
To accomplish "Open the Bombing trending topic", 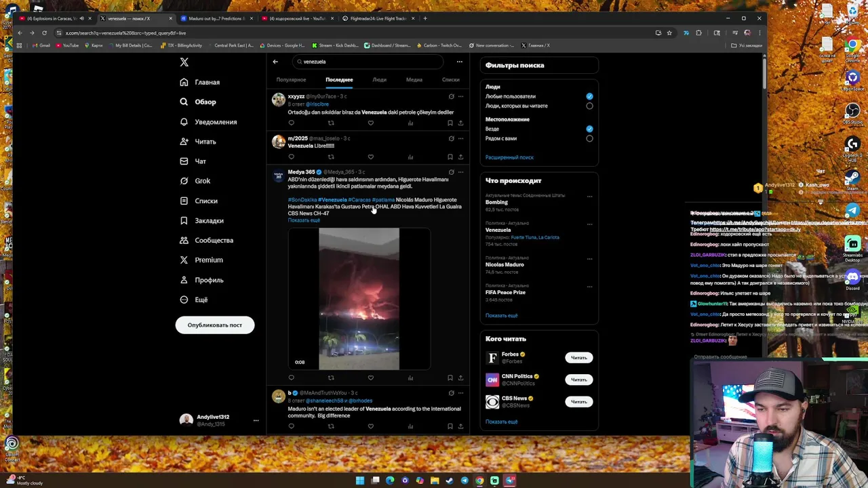I will point(496,202).
